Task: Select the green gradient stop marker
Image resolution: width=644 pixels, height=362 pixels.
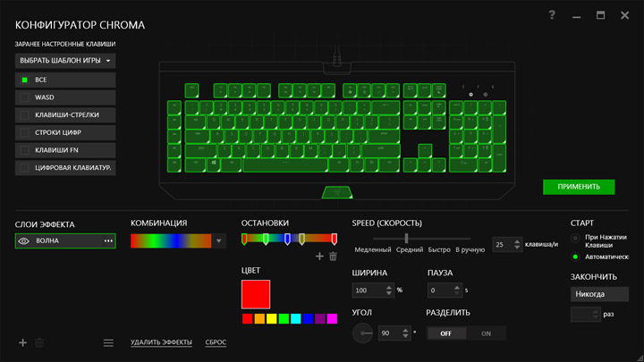Action: point(266,239)
